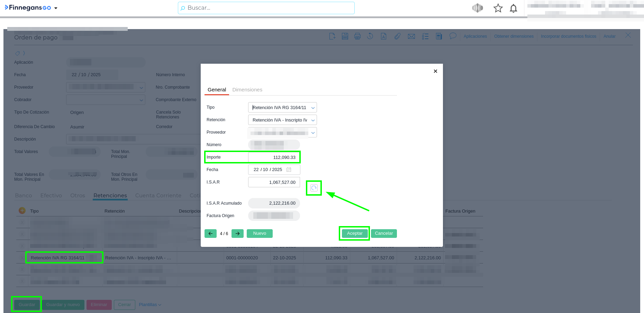Image resolution: width=644 pixels, height=313 pixels.
Task: Expand the Retención dropdown
Action: [313, 120]
